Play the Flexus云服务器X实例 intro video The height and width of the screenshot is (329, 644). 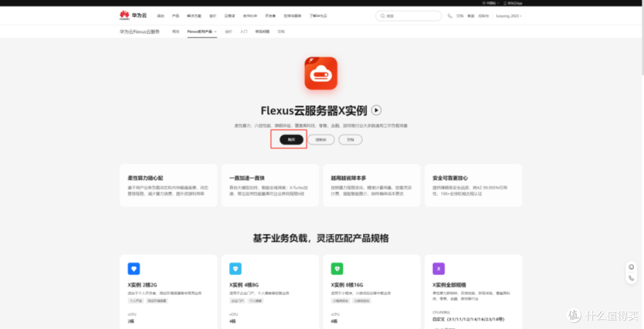pos(376,110)
